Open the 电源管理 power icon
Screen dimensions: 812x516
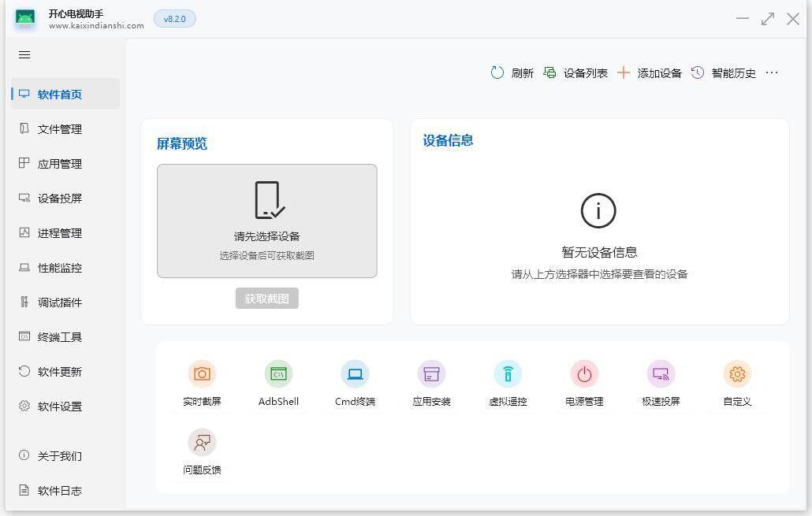pos(584,373)
